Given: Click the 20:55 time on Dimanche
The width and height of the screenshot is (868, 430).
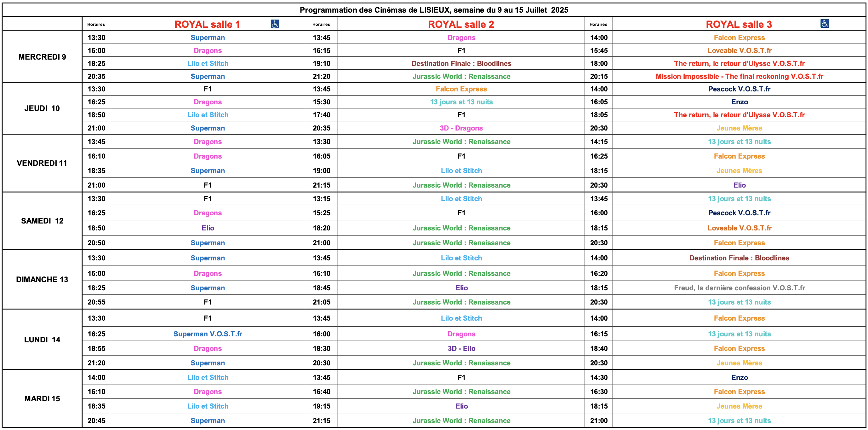Looking at the screenshot, I should (x=96, y=302).
